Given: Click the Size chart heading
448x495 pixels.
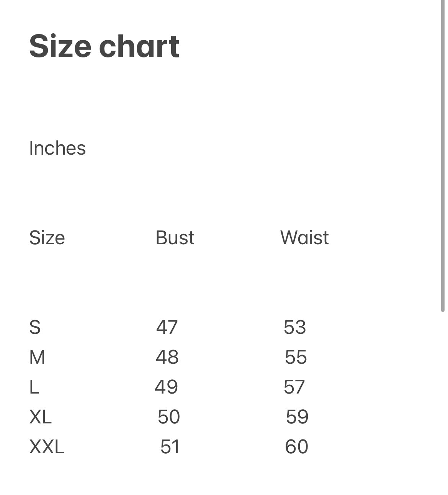Looking at the screenshot, I should (x=104, y=46).
